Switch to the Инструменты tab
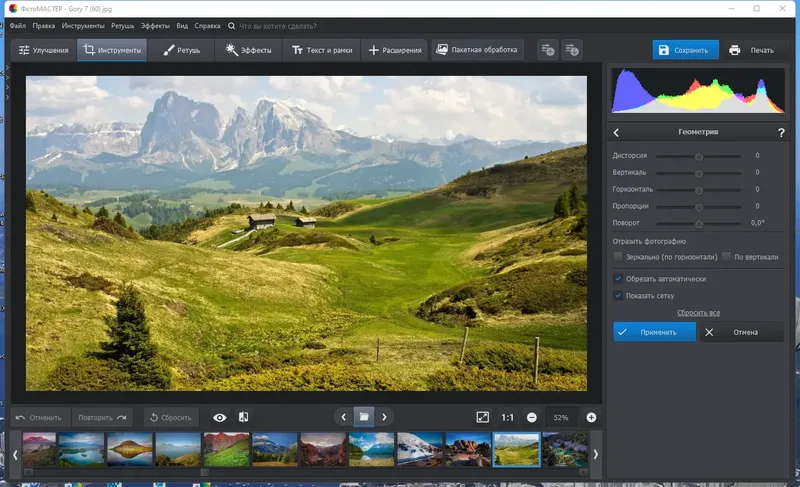800x487 pixels. pos(112,50)
